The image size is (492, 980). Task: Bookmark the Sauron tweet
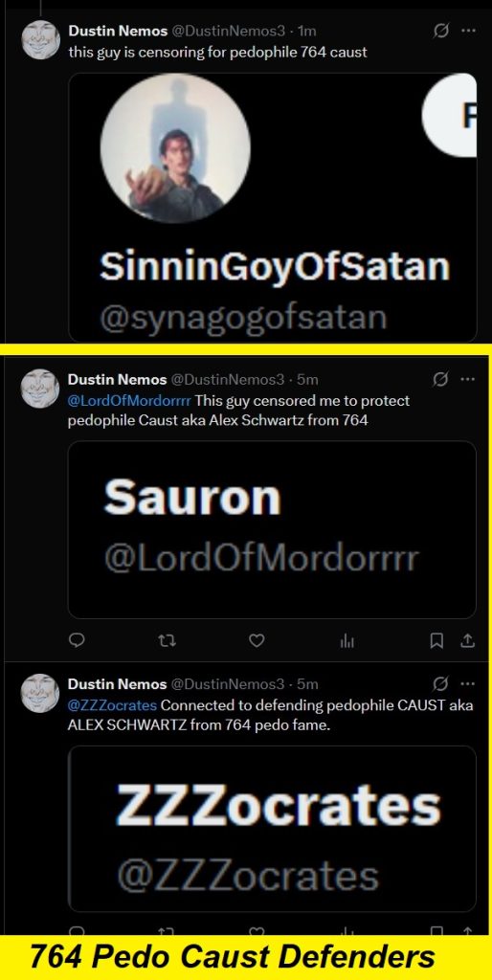[x=437, y=640]
